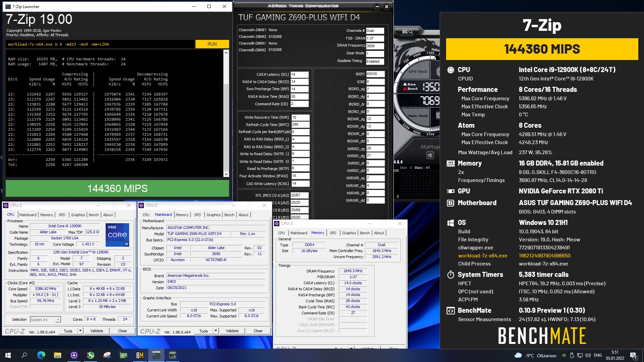Screen dimensions: 644x362
Task: Expand Tools arrow in left CPU-Z window
Action: (80, 331)
